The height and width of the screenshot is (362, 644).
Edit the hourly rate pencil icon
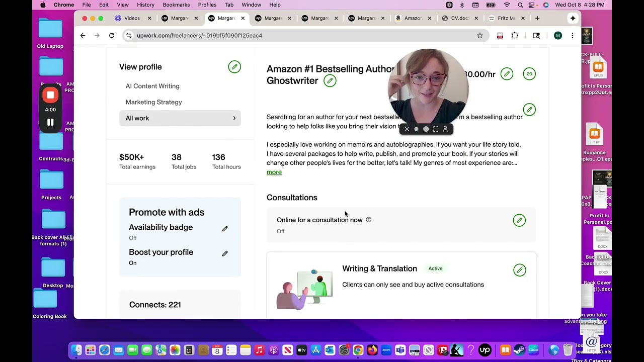[x=507, y=74]
